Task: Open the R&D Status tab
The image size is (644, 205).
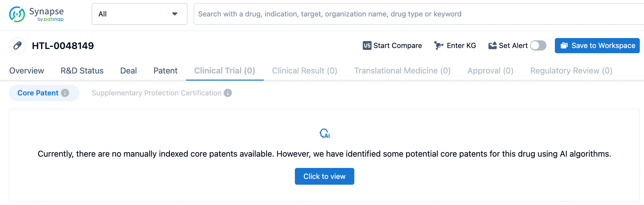Action: pos(82,71)
